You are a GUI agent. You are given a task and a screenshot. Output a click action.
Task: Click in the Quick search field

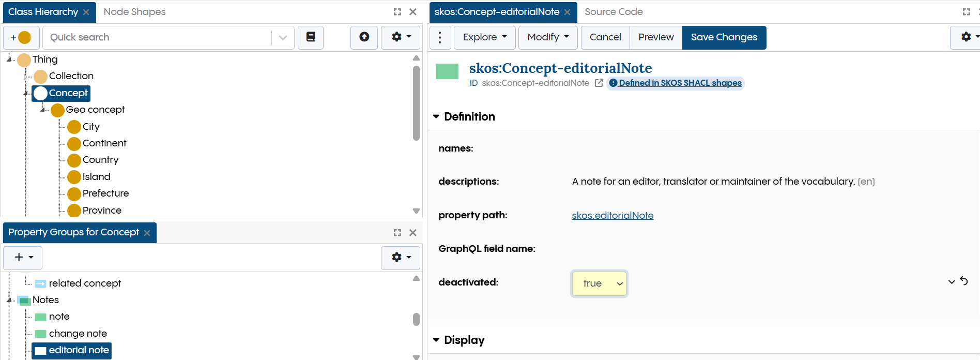158,37
